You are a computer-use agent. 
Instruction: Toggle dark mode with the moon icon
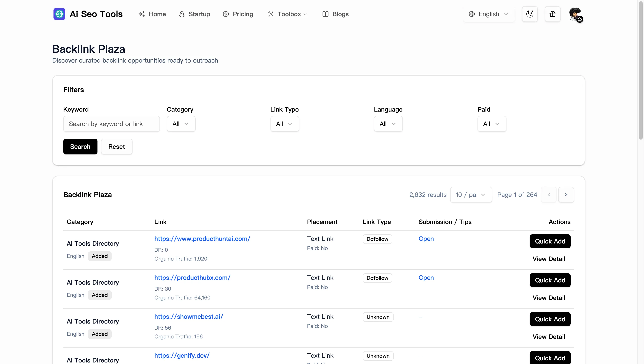(530, 14)
